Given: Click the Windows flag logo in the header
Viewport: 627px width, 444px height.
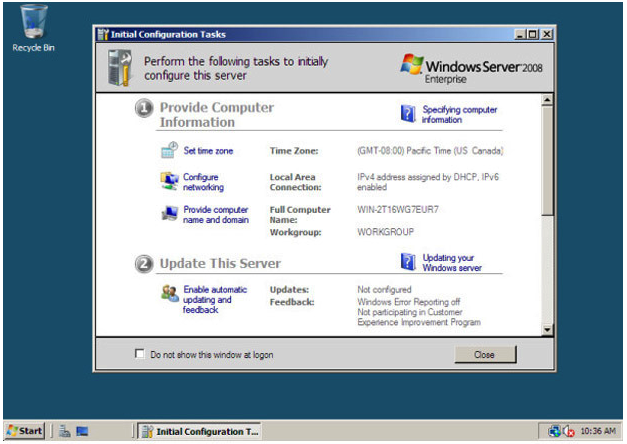Looking at the screenshot, I should [x=411, y=64].
